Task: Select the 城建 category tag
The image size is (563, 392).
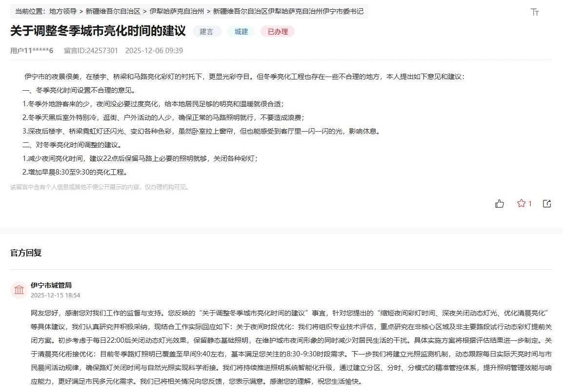Action: (x=241, y=32)
